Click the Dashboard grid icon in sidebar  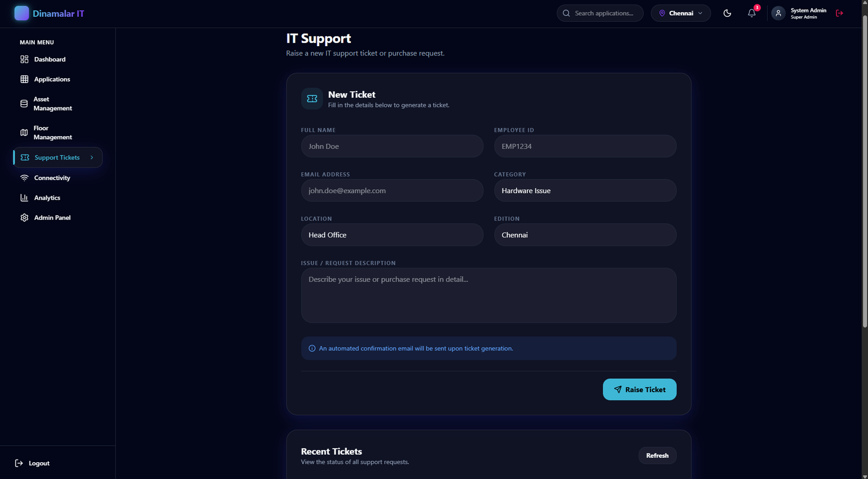[x=24, y=59]
